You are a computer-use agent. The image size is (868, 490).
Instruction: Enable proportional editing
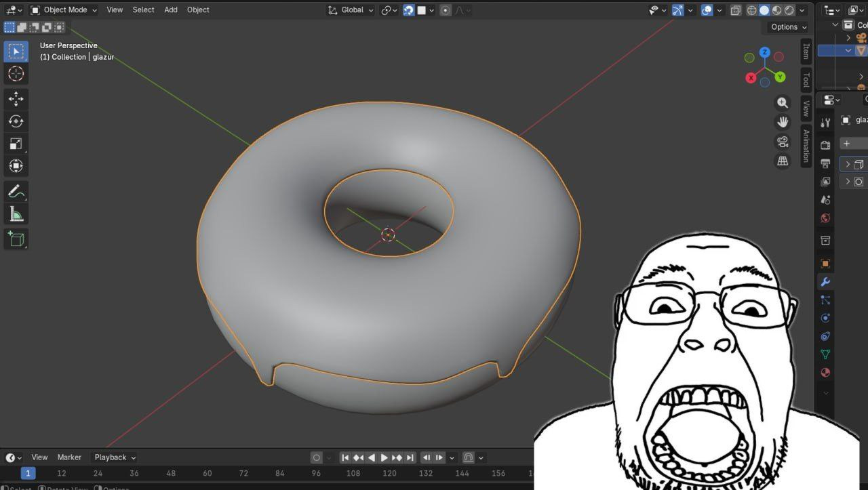coord(446,10)
